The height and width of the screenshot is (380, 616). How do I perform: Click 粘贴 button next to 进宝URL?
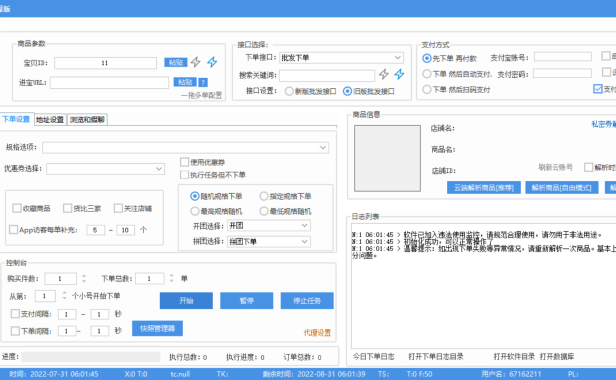[185, 82]
